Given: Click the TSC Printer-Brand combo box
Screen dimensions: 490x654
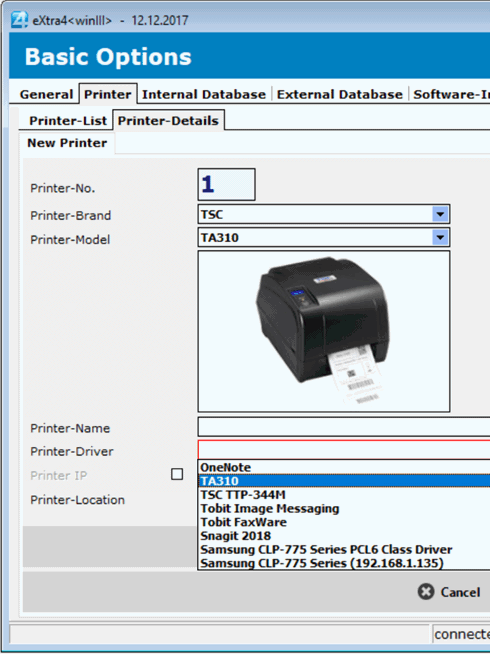Looking at the screenshot, I should click(324, 214).
